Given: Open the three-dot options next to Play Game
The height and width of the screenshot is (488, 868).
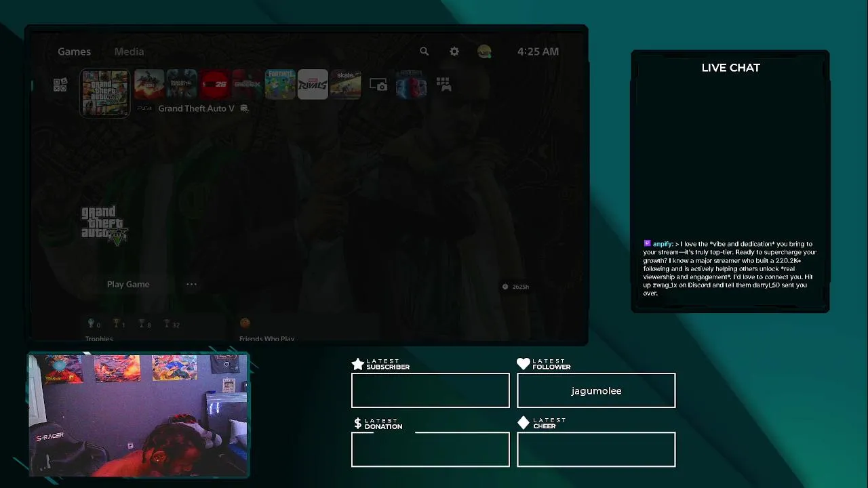Looking at the screenshot, I should [x=191, y=284].
